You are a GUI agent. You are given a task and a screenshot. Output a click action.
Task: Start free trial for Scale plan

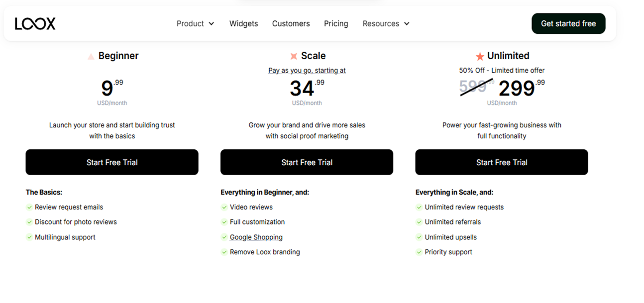(x=307, y=162)
